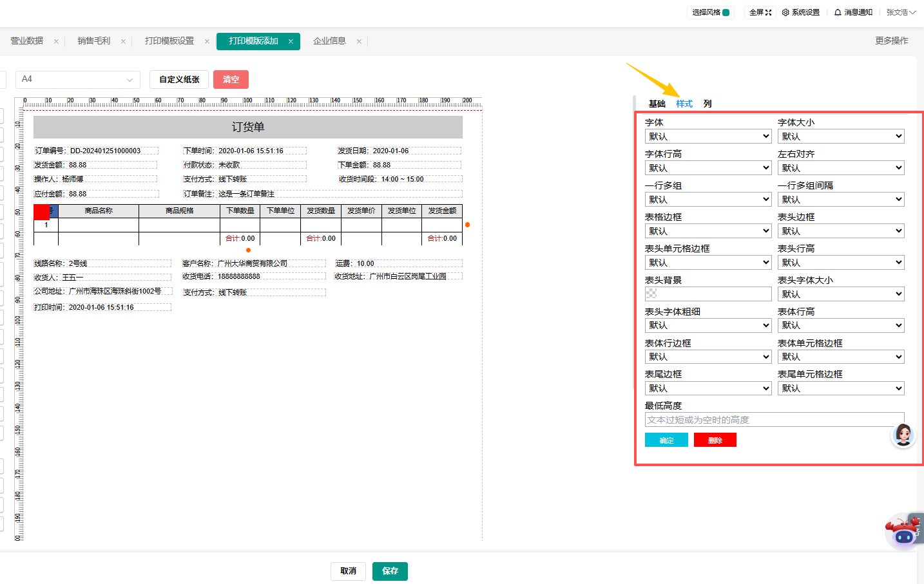The height and width of the screenshot is (584, 924).
Task: Select the 订货单 title block
Action: click(x=248, y=127)
